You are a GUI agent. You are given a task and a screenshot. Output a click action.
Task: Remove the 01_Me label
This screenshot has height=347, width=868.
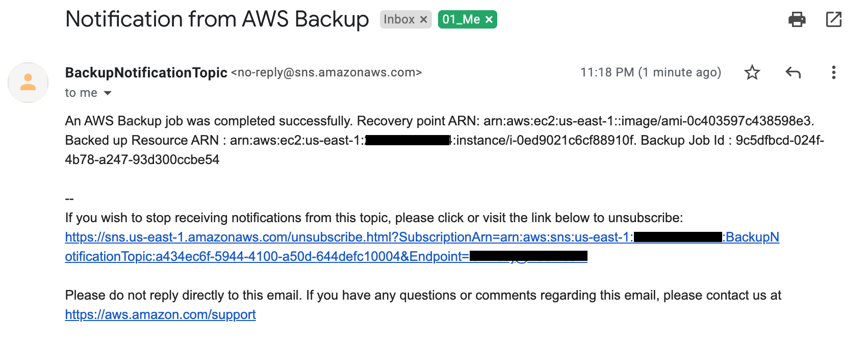(489, 20)
